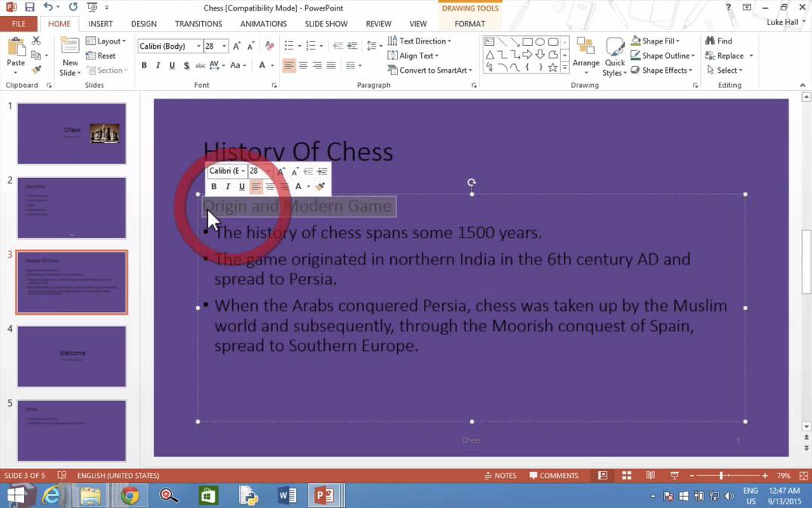Viewport: 812px width, 508px height.
Task: Toggle Underline in the ribbon Font group
Action: point(172,65)
